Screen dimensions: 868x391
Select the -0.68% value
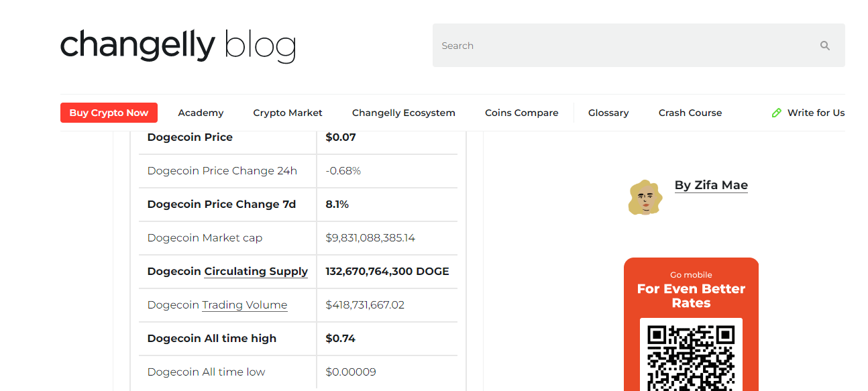pyautogui.click(x=343, y=171)
